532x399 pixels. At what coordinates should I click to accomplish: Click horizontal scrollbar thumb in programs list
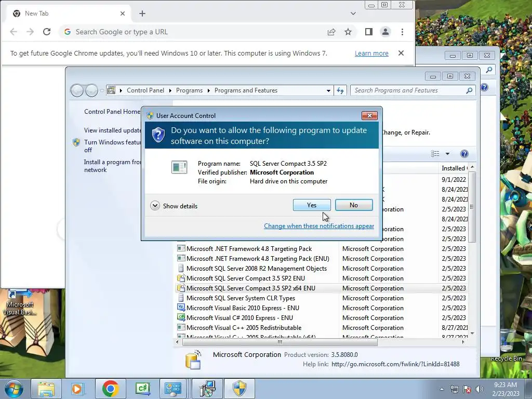pos(280,342)
